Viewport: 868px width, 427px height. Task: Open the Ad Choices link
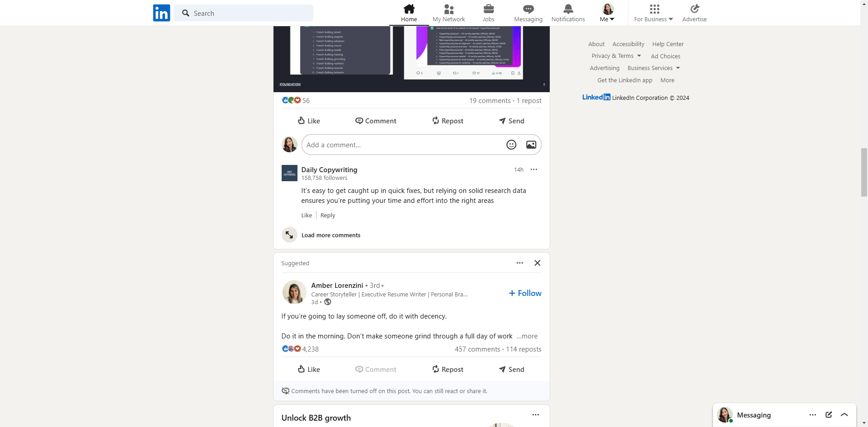point(665,56)
